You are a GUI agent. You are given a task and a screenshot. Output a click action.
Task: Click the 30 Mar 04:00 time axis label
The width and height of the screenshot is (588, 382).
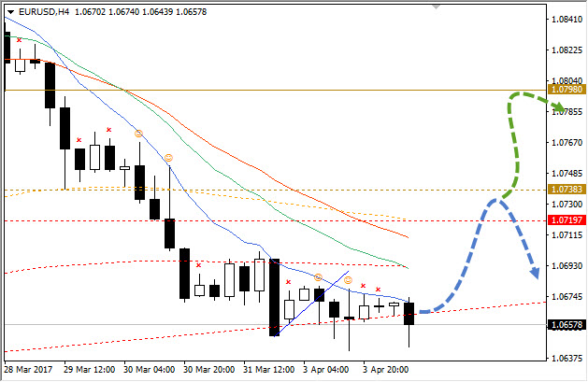coord(150,370)
